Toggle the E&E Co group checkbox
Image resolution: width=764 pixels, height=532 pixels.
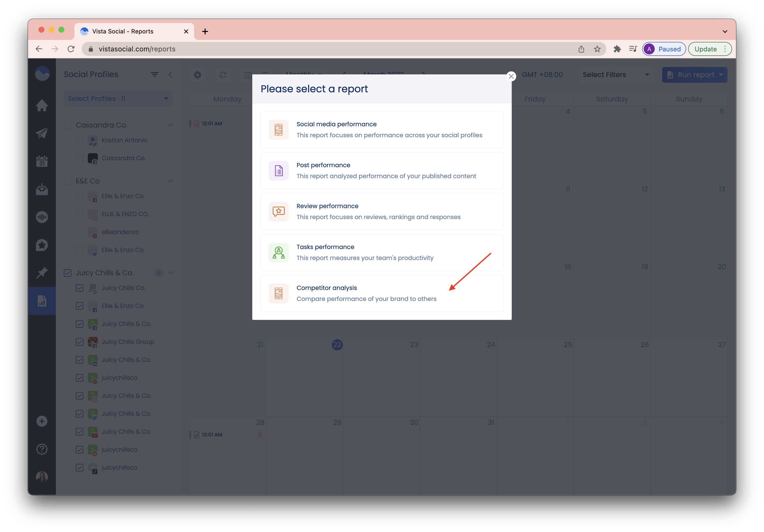tap(68, 181)
